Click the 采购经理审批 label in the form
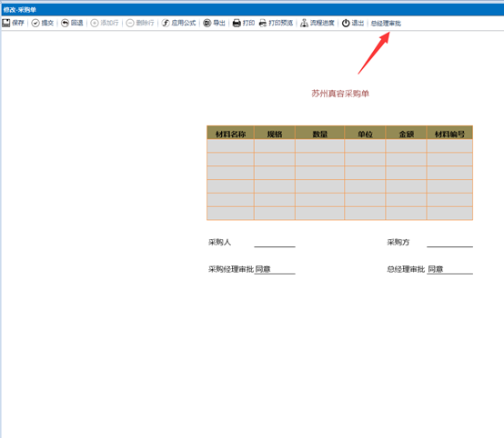 click(231, 269)
